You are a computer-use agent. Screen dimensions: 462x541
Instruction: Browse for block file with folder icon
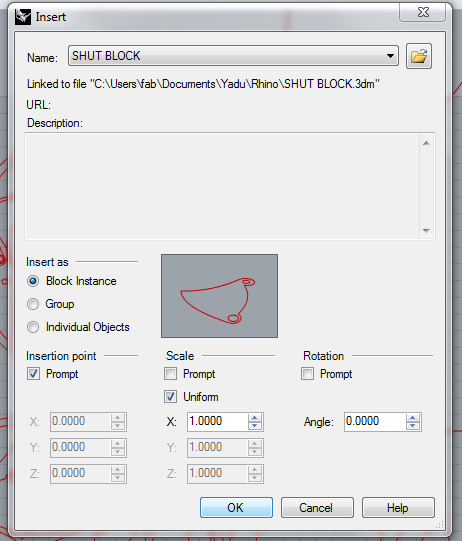coord(419,56)
